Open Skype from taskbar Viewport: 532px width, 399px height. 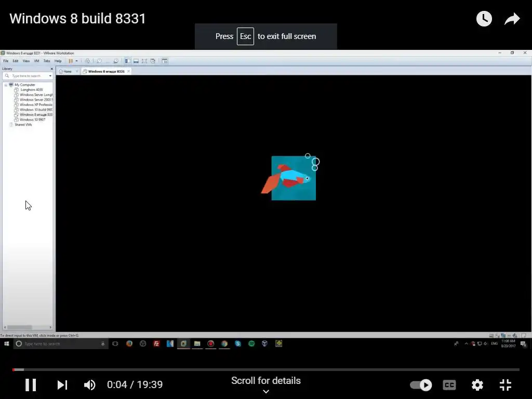tap(238, 344)
